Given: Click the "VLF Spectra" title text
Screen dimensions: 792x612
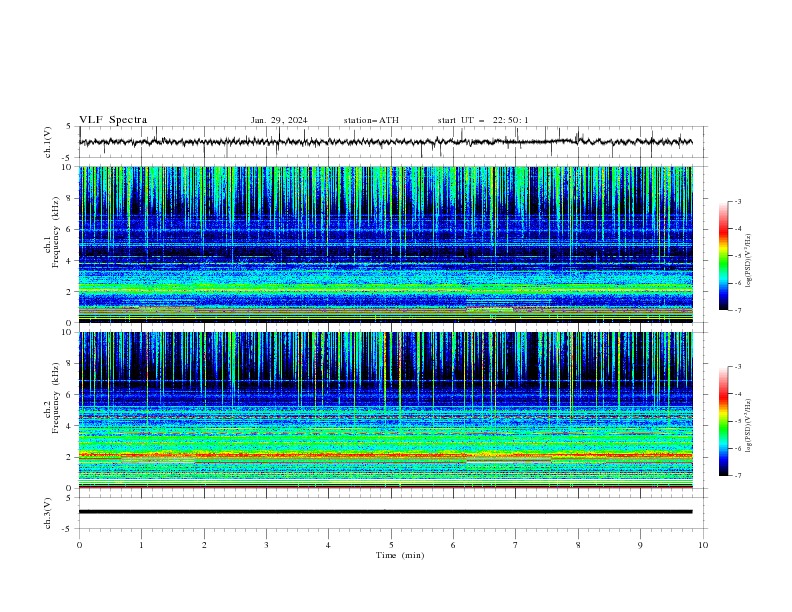Looking at the screenshot, I should click(x=113, y=120).
